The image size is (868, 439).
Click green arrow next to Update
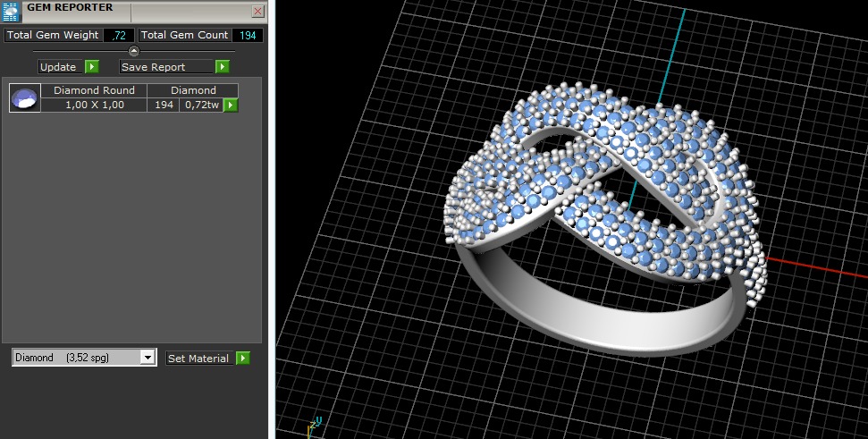coord(92,67)
